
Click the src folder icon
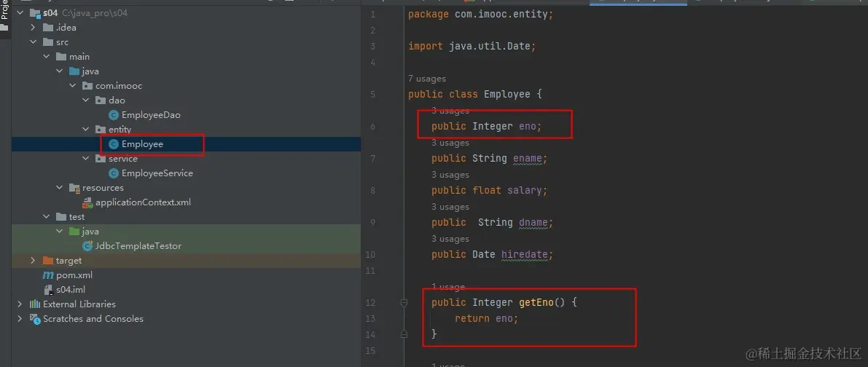tap(47, 42)
